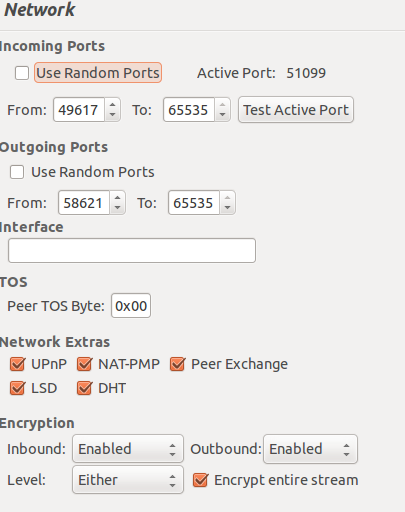Screen dimensions: 405x512
Task: Focus the Interface text field
Action: tap(132, 250)
